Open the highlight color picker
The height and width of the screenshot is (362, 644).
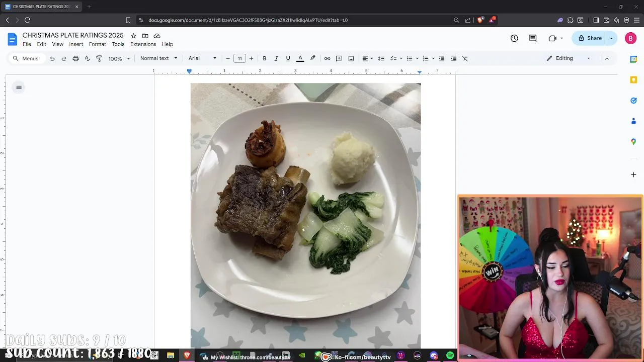point(312,58)
